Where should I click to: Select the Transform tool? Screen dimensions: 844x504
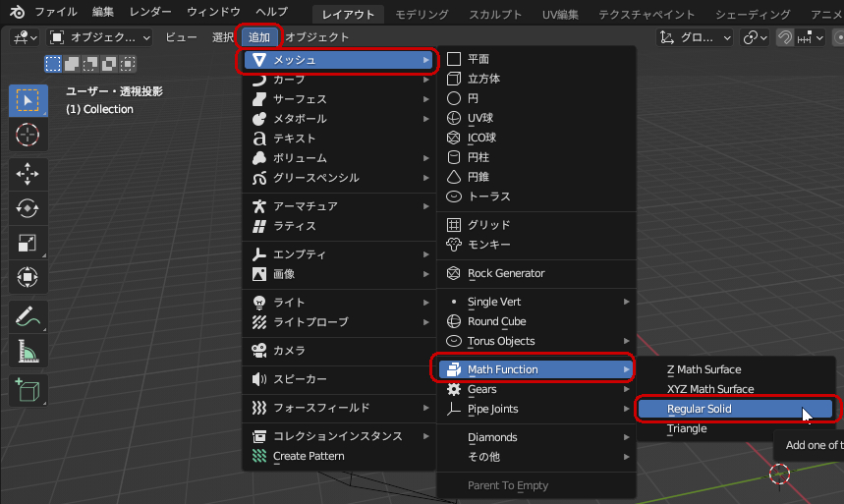(x=28, y=277)
